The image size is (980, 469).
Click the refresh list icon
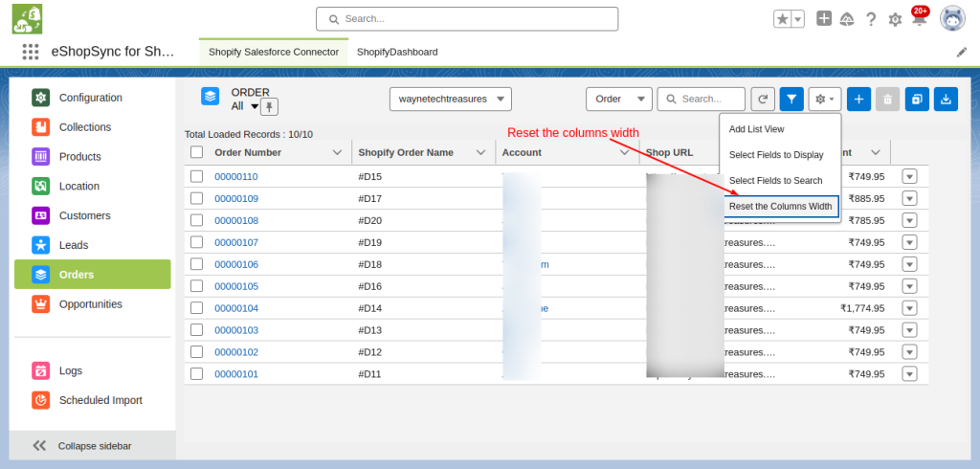click(763, 99)
